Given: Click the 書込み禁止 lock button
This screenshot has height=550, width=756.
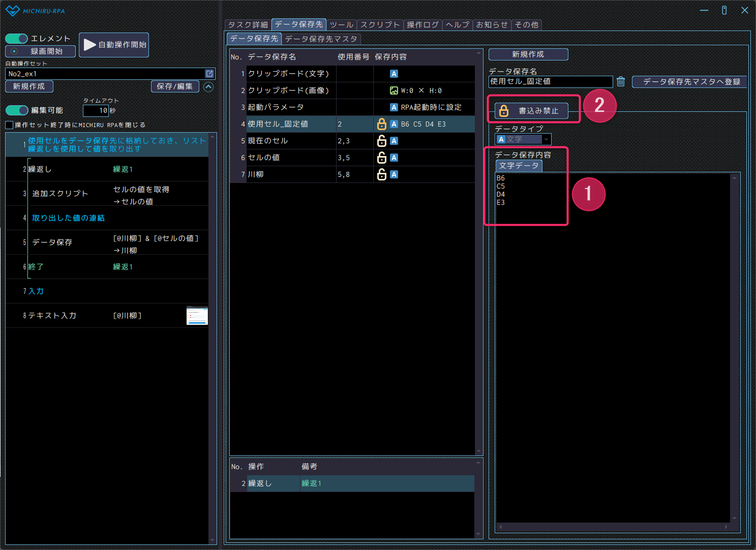Looking at the screenshot, I should click(x=531, y=111).
